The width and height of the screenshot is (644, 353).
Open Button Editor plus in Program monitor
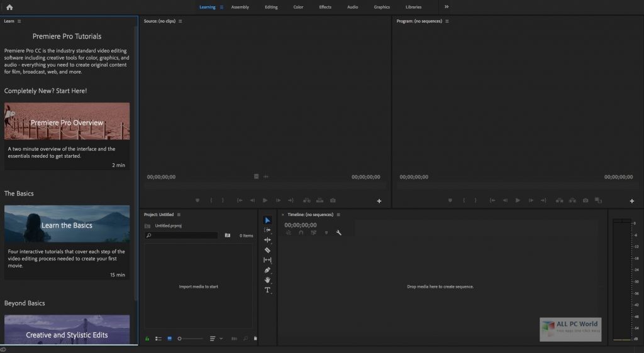[x=631, y=201]
